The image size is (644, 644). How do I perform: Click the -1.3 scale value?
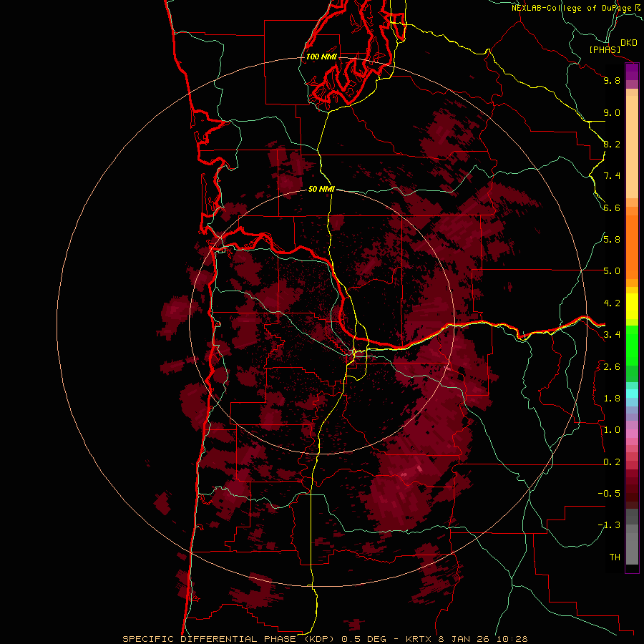tap(609, 525)
